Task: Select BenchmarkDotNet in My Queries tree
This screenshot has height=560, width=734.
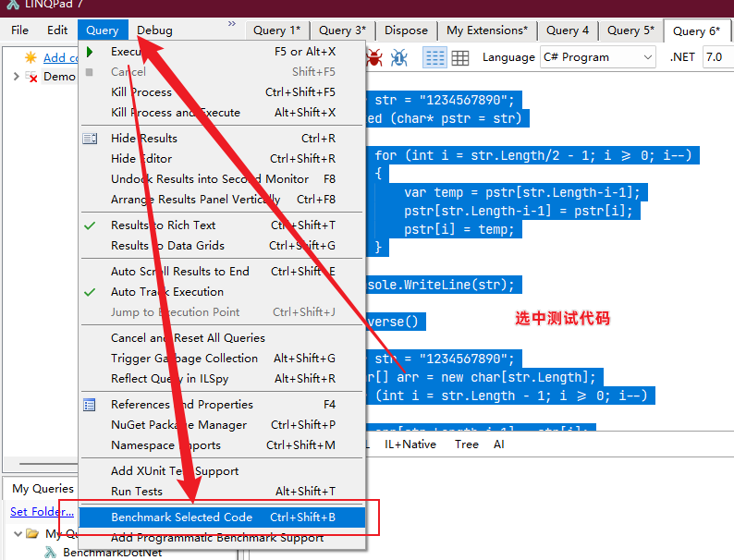Action: (x=113, y=553)
